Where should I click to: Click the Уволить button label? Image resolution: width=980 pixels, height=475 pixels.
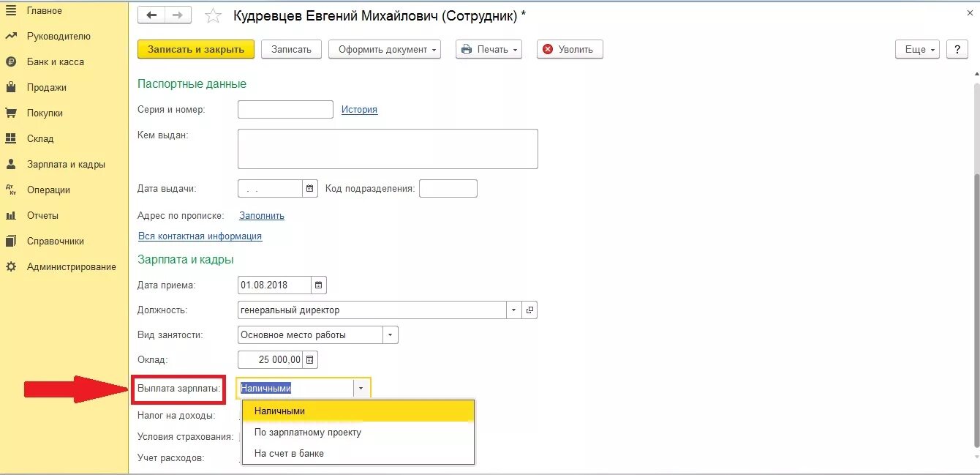576,49
